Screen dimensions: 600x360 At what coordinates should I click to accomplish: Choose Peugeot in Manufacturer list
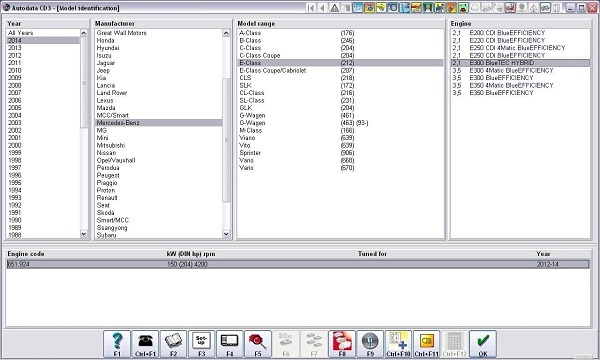(x=158, y=176)
